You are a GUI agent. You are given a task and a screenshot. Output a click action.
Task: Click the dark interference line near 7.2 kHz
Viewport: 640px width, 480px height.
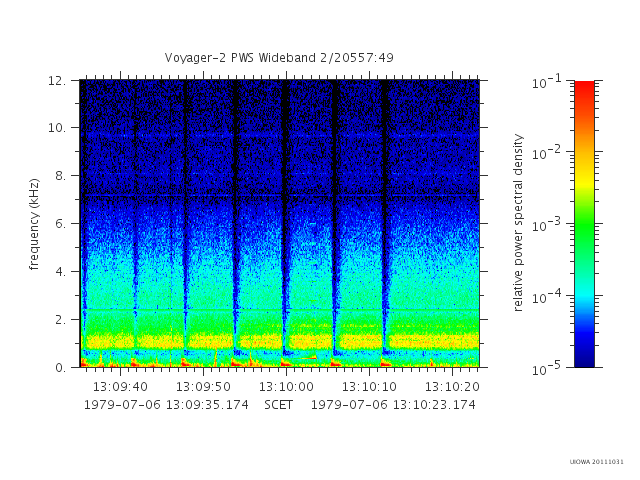[x=280, y=196]
